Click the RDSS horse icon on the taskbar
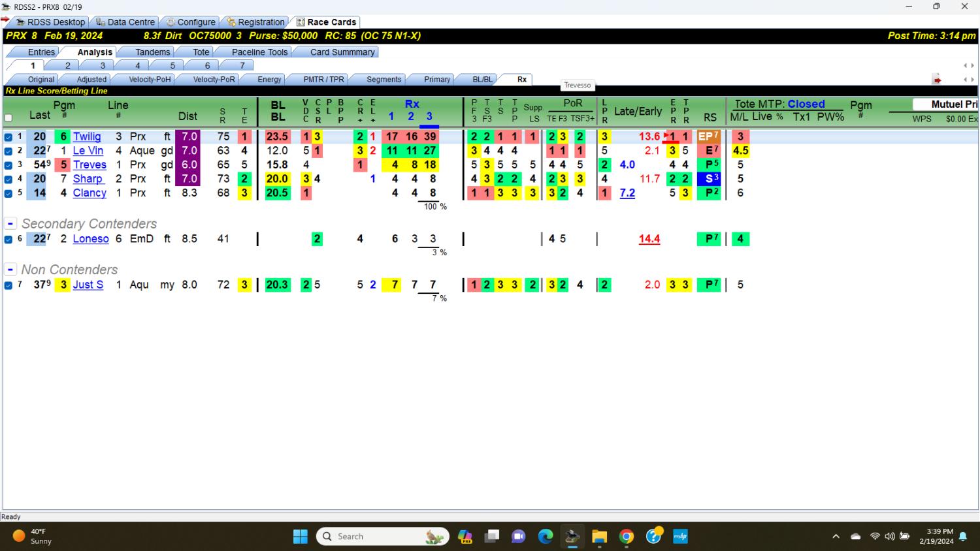The height and width of the screenshot is (551, 980). click(x=572, y=537)
